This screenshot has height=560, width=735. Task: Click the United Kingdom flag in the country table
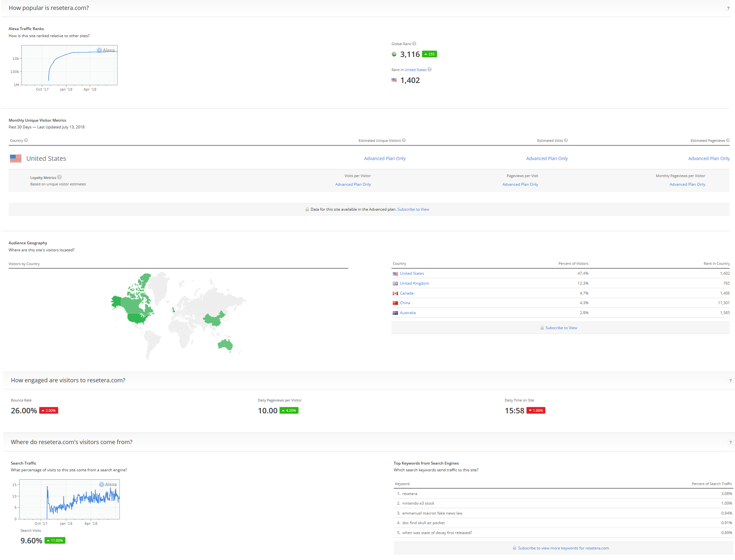tap(395, 283)
